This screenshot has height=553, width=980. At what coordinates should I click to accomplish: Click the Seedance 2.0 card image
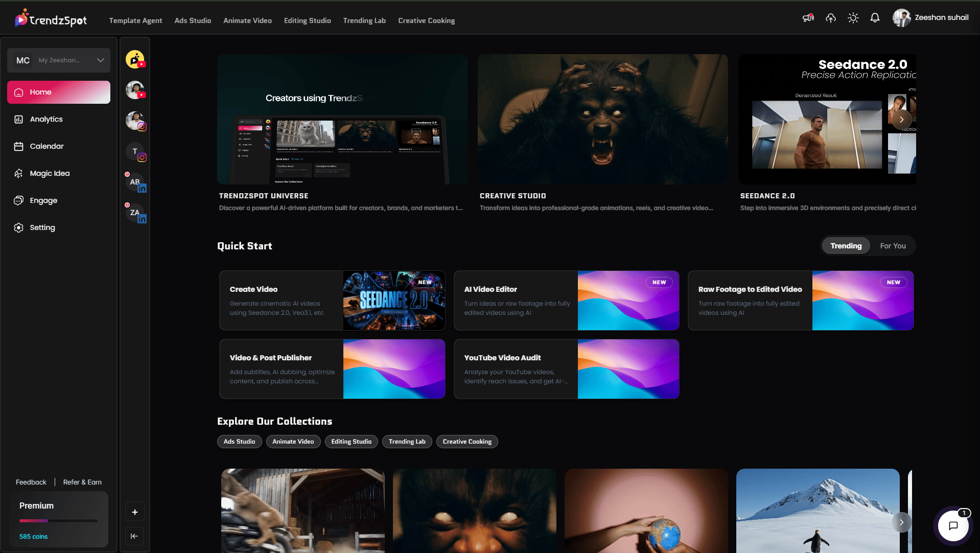click(x=394, y=301)
